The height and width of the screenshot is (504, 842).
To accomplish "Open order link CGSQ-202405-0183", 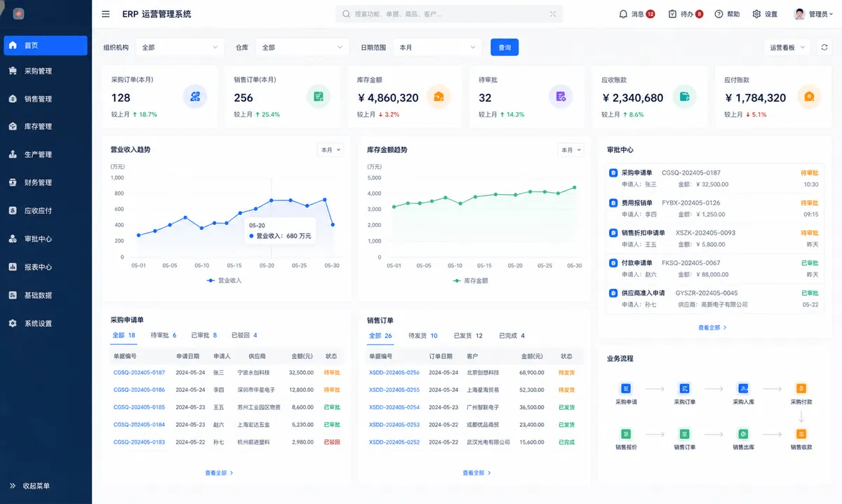I will click(x=139, y=442).
